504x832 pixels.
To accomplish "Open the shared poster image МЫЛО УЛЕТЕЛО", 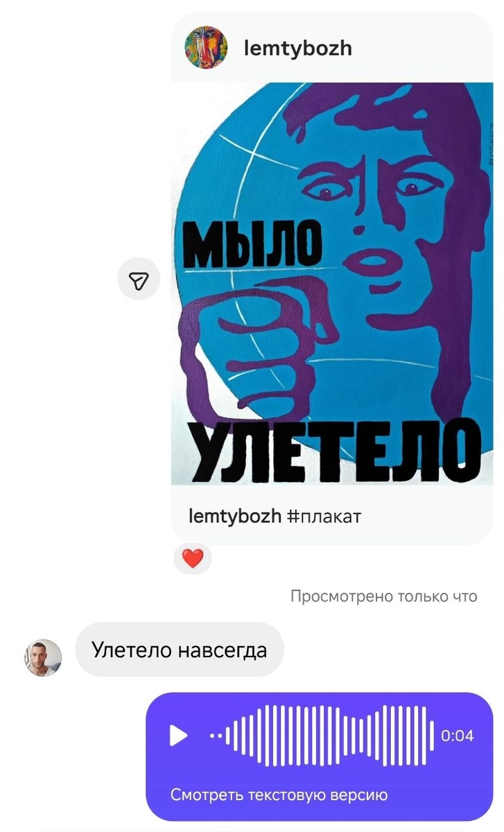I will coord(332,284).
